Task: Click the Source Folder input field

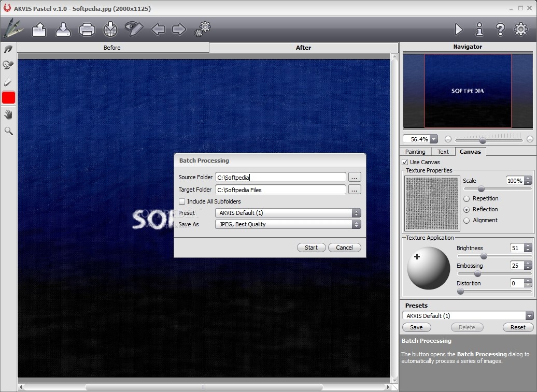Action: (280, 177)
